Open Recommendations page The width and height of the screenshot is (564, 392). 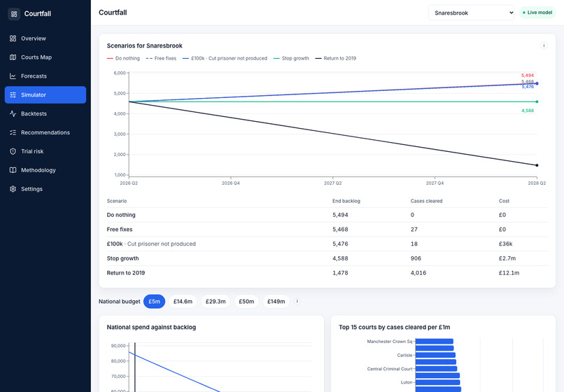pyautogui.click(x=45, y=132)
